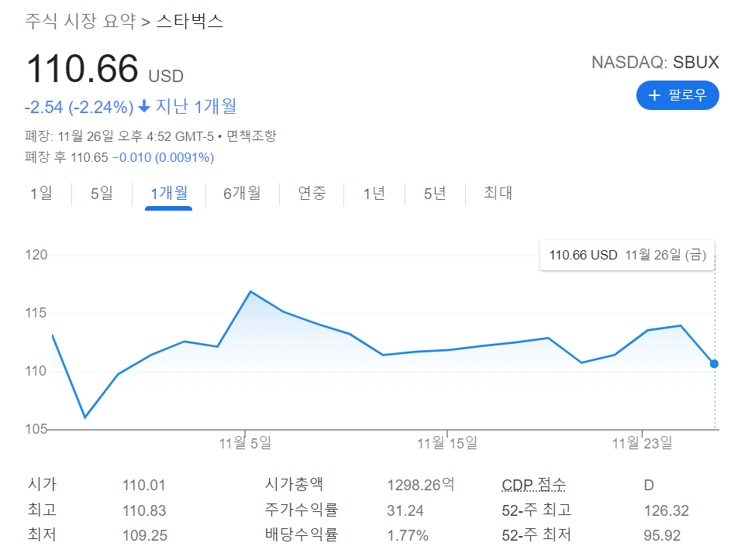Click the 주가수익률 label
Viewport: 748px width, 560px height.
click(x=302, y=510)
